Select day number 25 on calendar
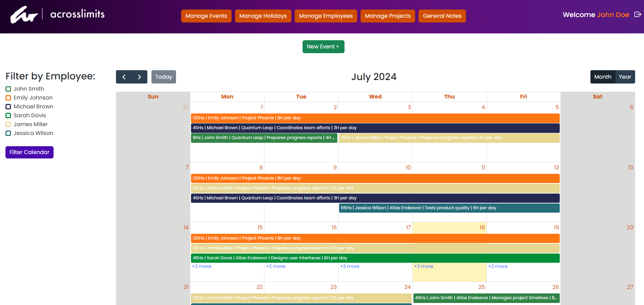This screenshot has height=305, width=644. 481,287
